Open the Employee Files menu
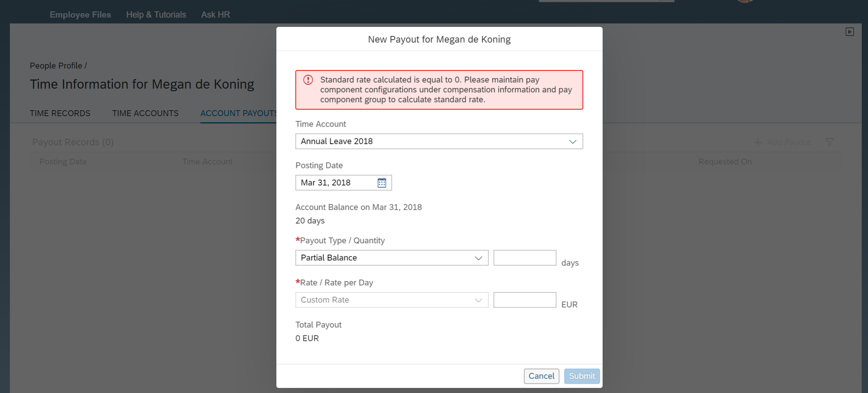Viewport: 868px width, 393px height. tap(80, 15)
